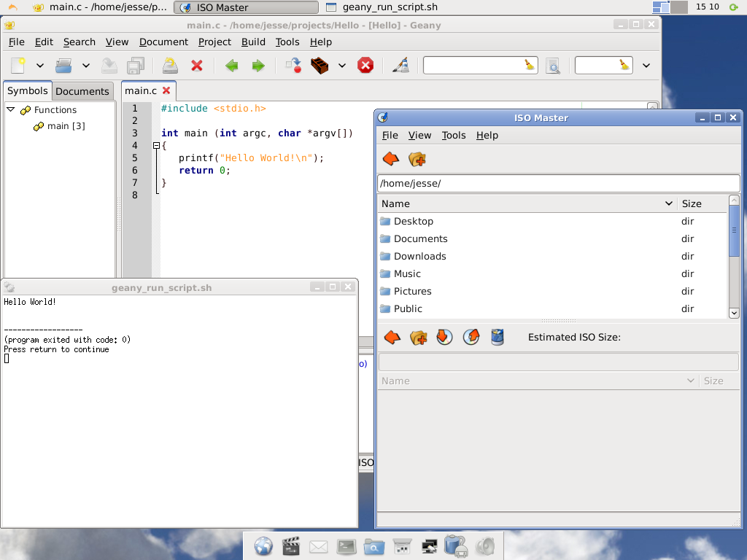Screen dimensions: 747x560
Task: Open the Build options dropdown arrow
Action: [x=342, y=66]
